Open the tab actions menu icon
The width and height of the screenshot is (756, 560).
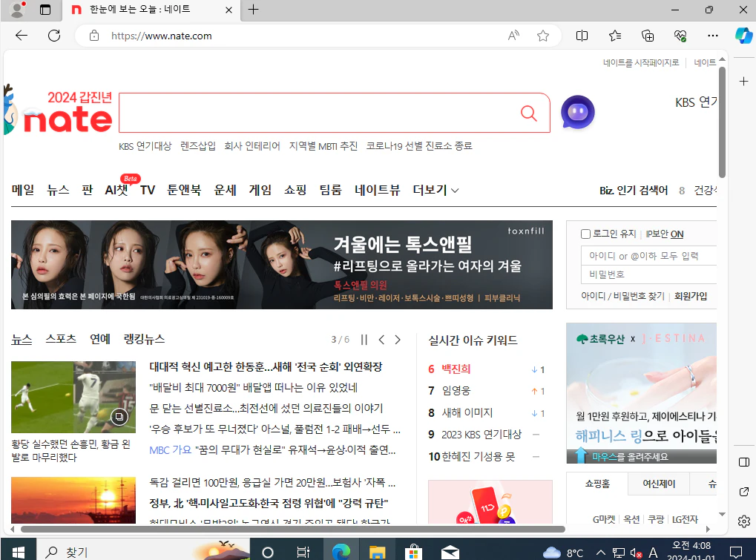(45, 10)
